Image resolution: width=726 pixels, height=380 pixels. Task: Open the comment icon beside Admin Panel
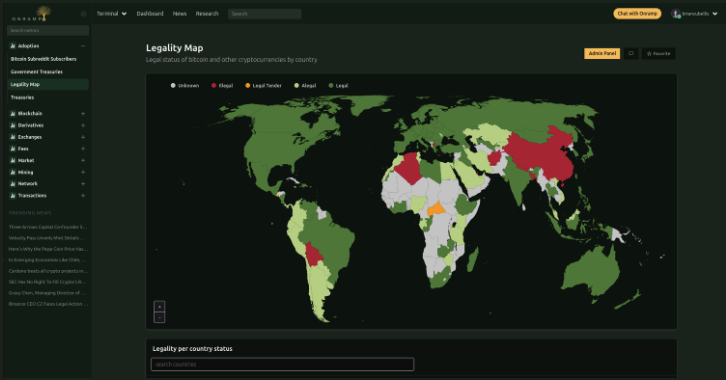click(x=631, y=54)
